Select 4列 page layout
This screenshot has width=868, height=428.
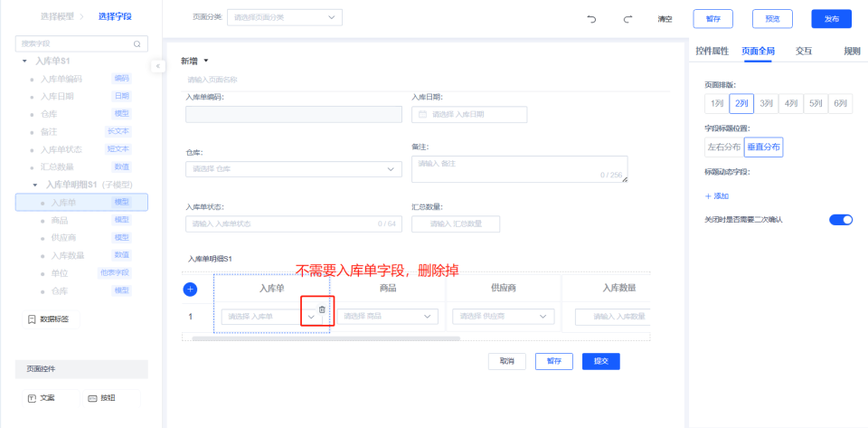[791, 103]
